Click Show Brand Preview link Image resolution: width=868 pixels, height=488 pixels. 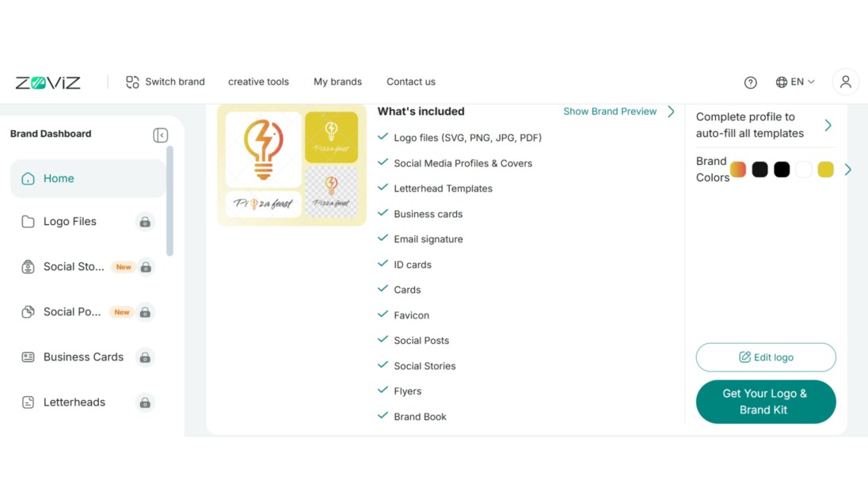click(610, 112)
